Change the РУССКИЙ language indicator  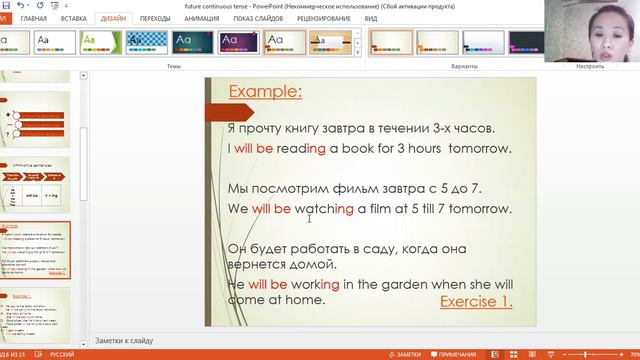(62, 354)
